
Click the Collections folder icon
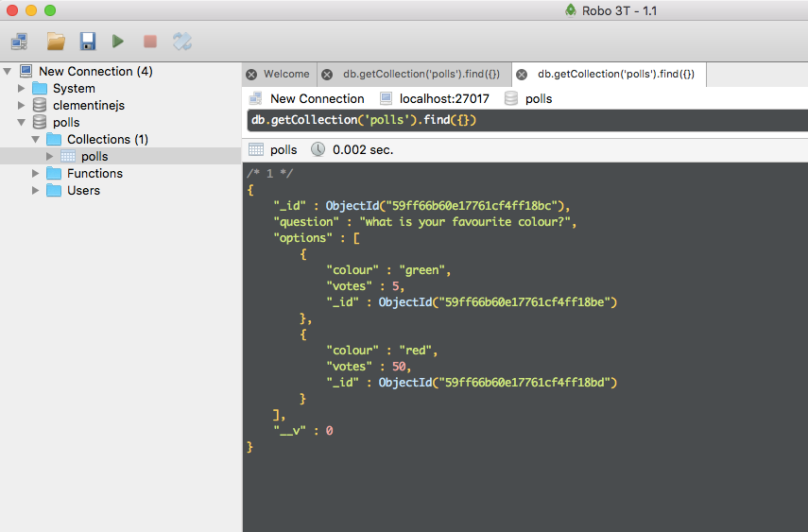point(54,139)
